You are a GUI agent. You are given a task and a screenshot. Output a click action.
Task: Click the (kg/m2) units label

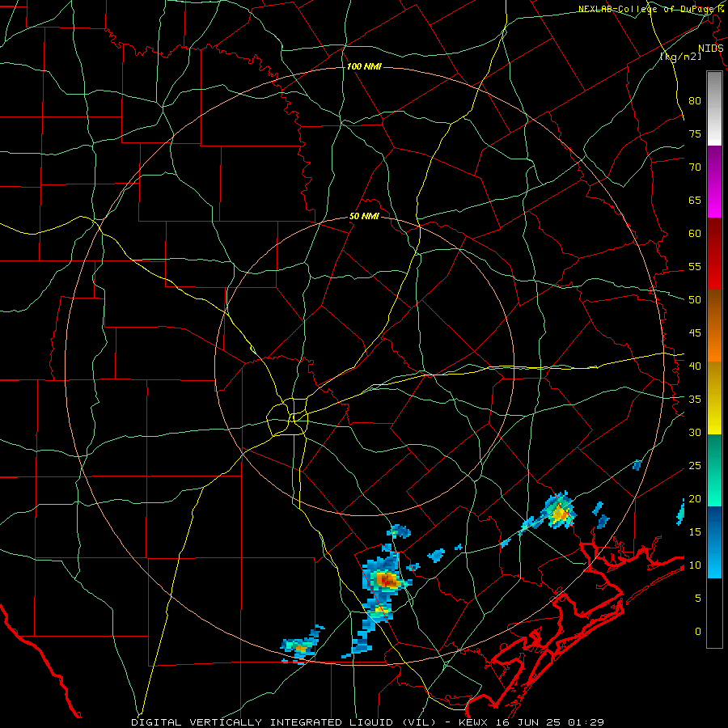[x=680, y=57]
